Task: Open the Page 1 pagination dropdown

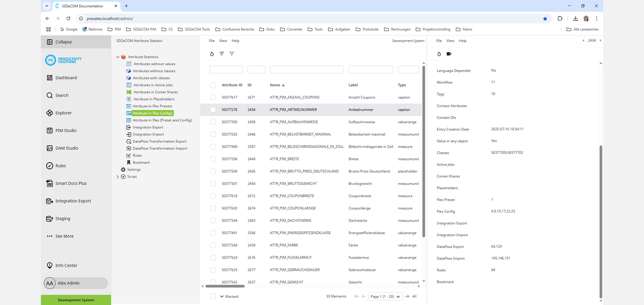Action: [385, 296]
